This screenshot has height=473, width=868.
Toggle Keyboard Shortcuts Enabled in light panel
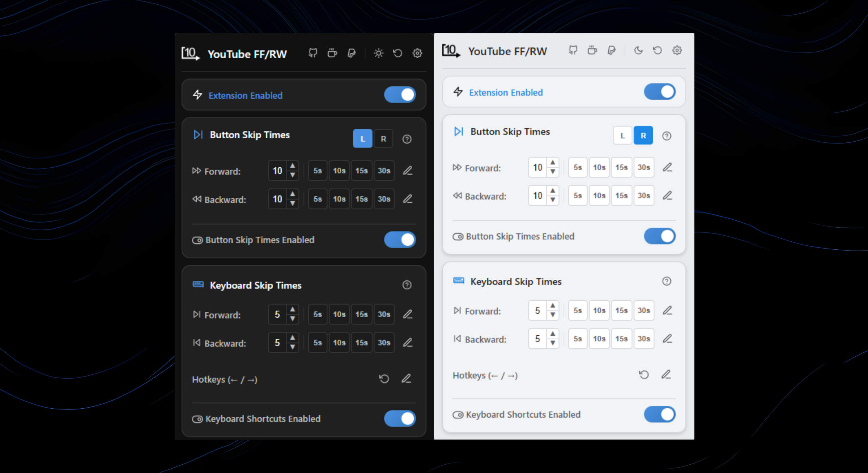point(660,414)
